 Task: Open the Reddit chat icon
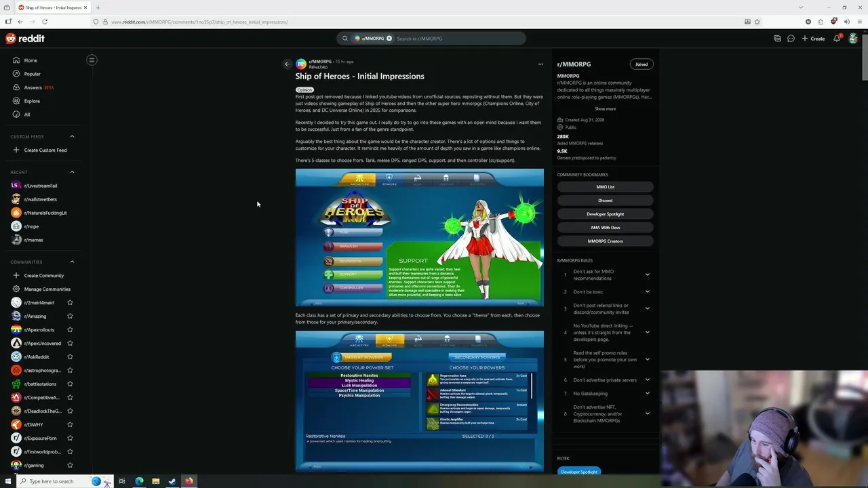791,39
